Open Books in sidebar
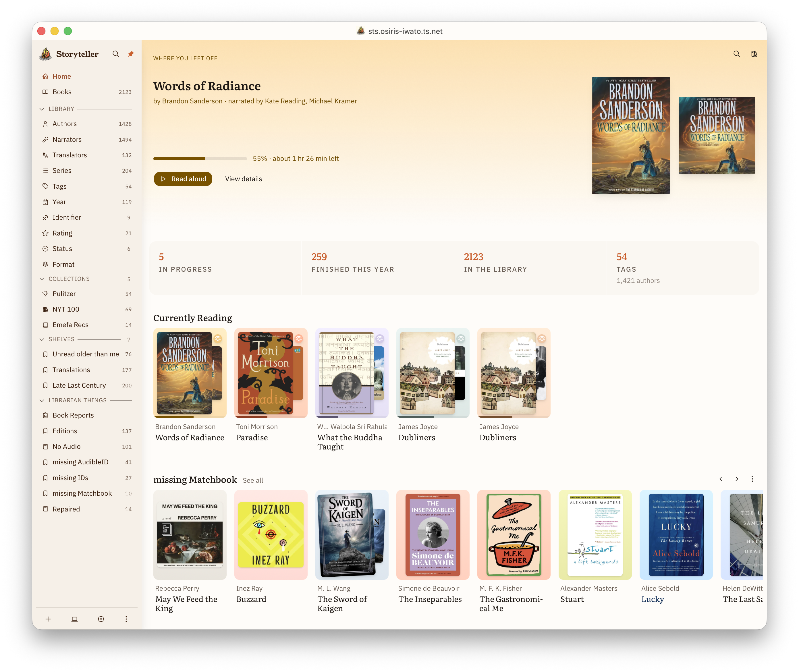The height and width of the screenshot is (672, 799). (x=87, y=92)
